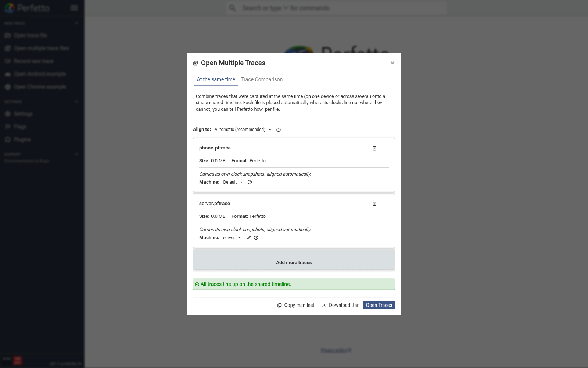Close the Open Multiple Traces dialog
This screenshot has width=588, height=368.
pyautogui.click(x=392, y=63)
